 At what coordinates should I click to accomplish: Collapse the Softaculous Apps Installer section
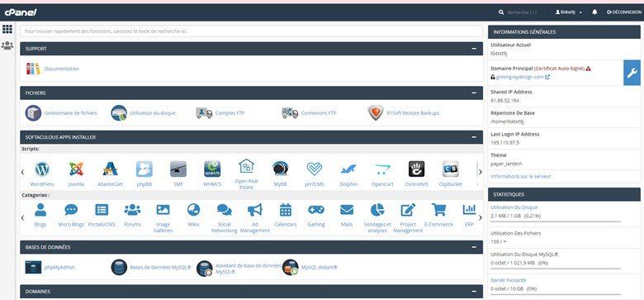pyautogui.click(x=474, y=137)
